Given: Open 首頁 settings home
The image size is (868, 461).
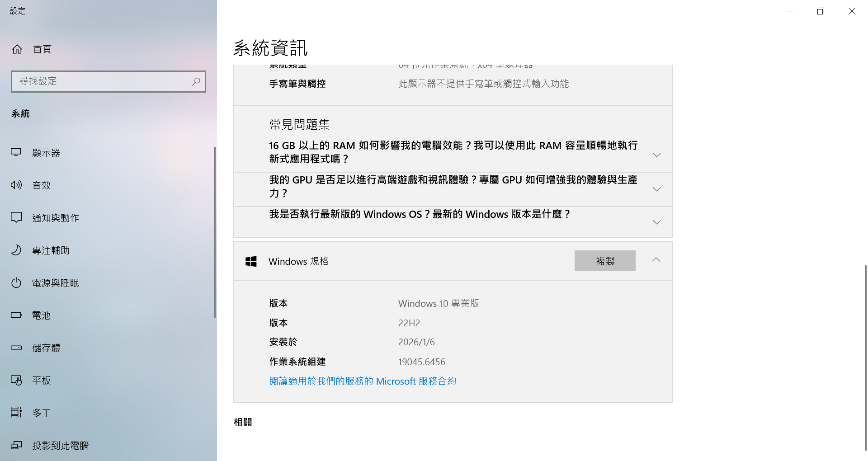Looking at the screenshot, I should (x=108, y=49).
